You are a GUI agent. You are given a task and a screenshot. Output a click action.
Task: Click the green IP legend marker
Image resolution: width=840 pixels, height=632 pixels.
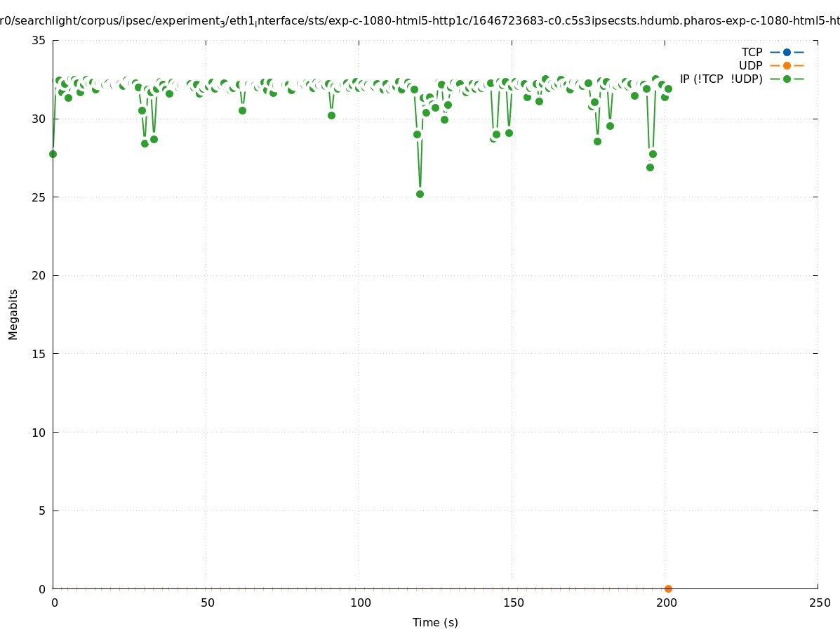point(787,79)
